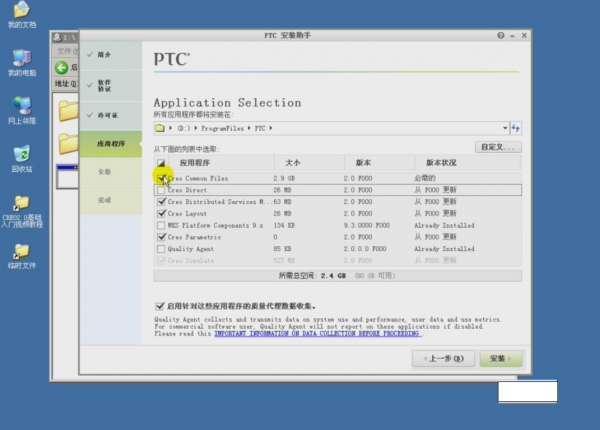This screenshot has width=600, height=430.
Task: Expand the install path dropdown arrow
Action: [x=505, y=128]
